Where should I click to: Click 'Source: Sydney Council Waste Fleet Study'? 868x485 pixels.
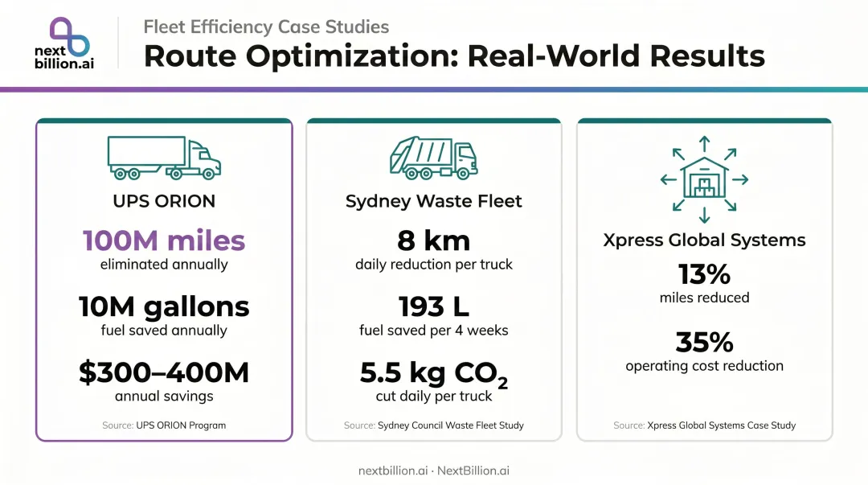tap(433, 425)
